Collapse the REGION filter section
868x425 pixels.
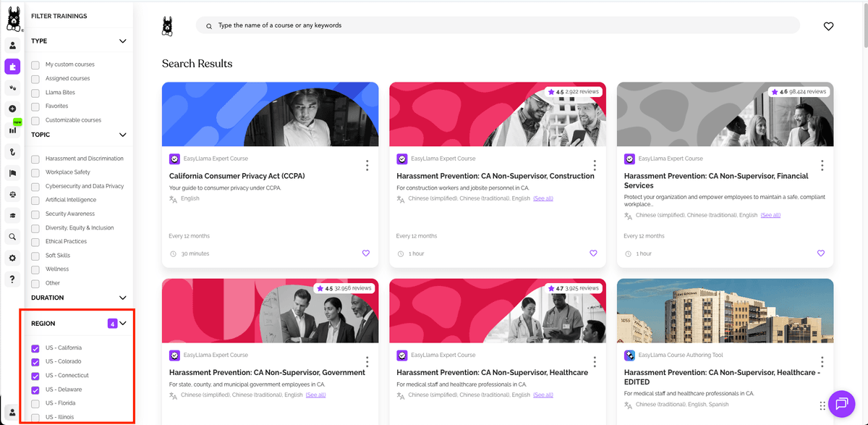(123, 324)
